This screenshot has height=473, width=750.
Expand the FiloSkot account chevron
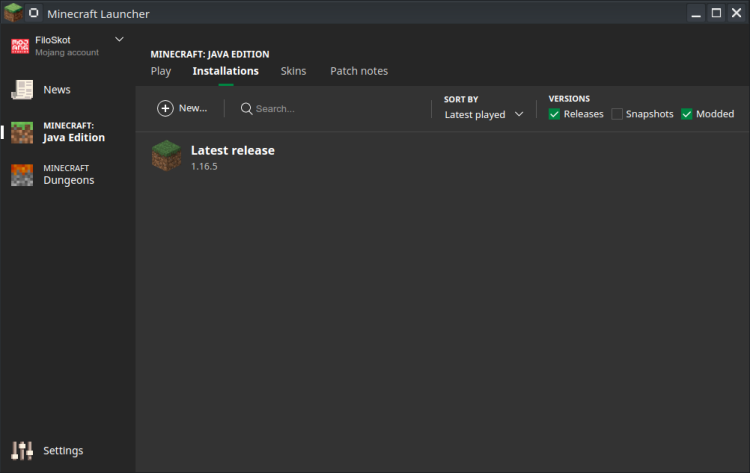[x=119, y=39]
